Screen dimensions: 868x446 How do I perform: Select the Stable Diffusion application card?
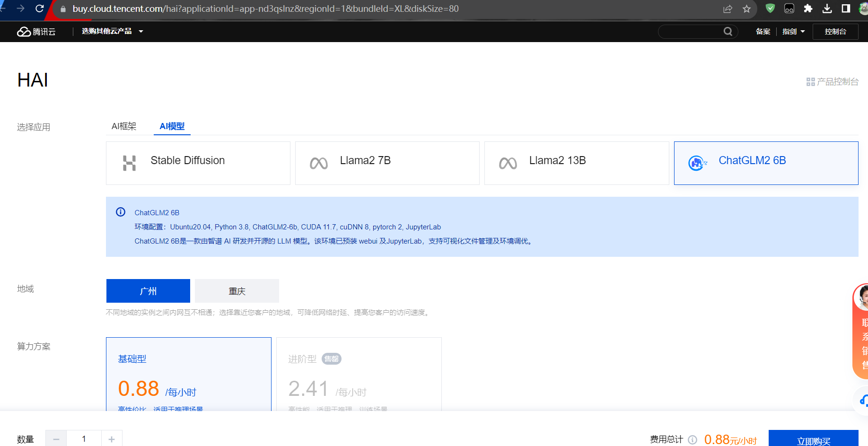(198, 163)
